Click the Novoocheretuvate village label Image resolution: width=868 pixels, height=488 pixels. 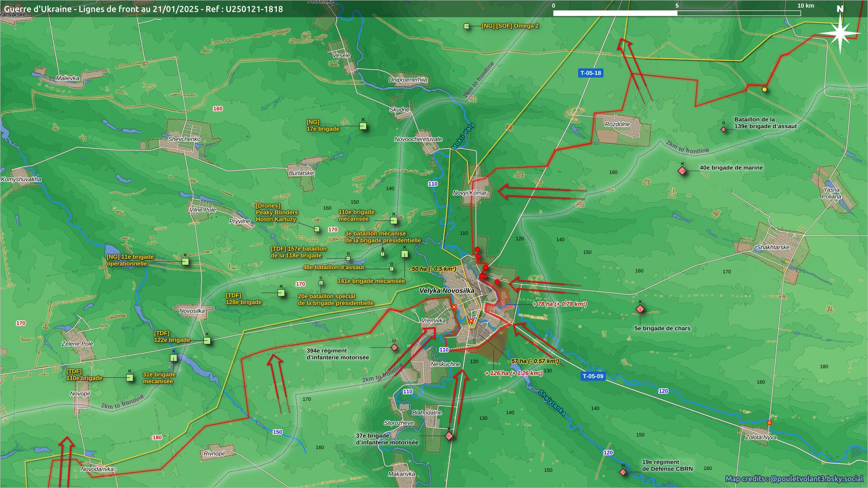click(418, 140)
